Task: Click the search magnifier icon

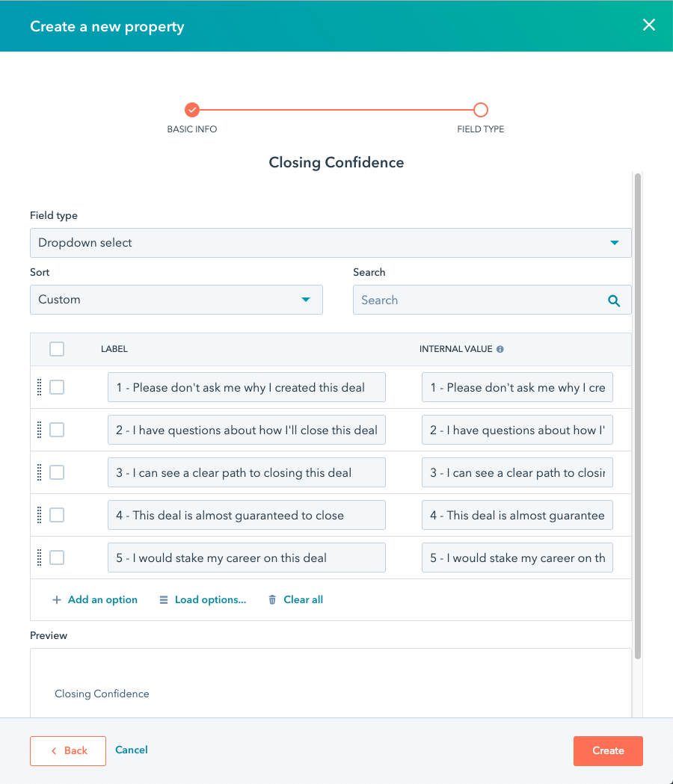Action: click(614, 300)
